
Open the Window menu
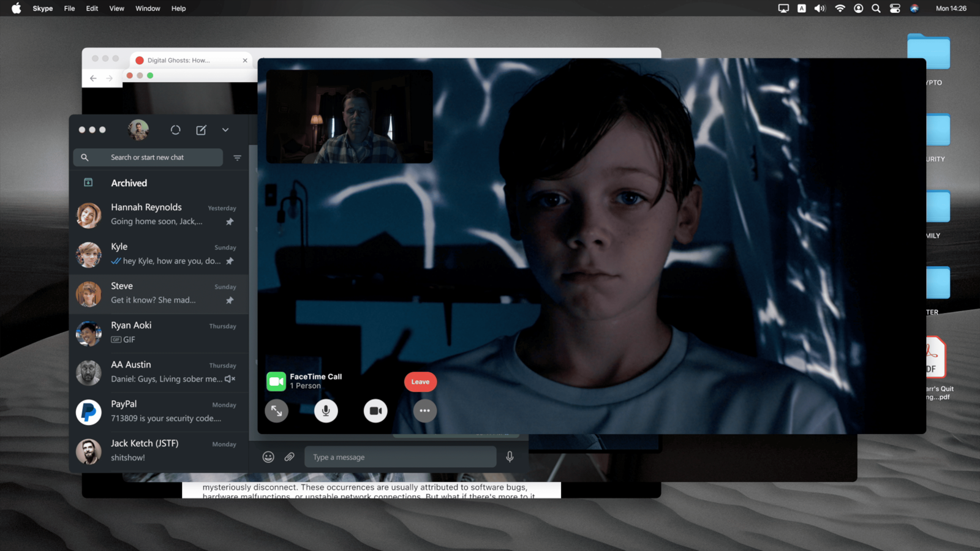tap(148, 9)
